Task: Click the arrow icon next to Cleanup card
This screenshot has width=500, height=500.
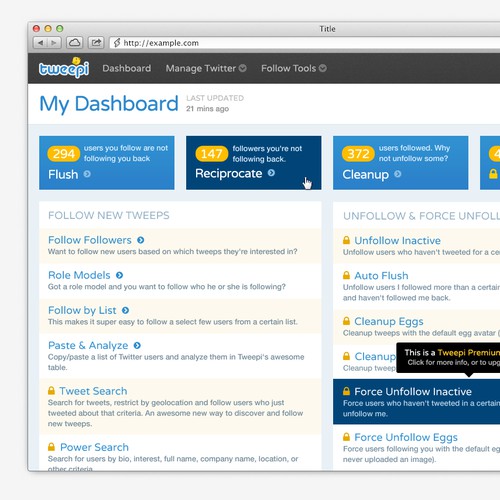Action: point(398,174)
